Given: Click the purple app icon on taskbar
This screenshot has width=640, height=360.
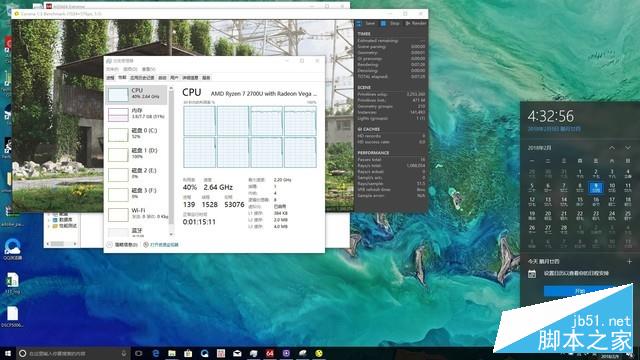Looking at the screenshot, I should point(286,353).
